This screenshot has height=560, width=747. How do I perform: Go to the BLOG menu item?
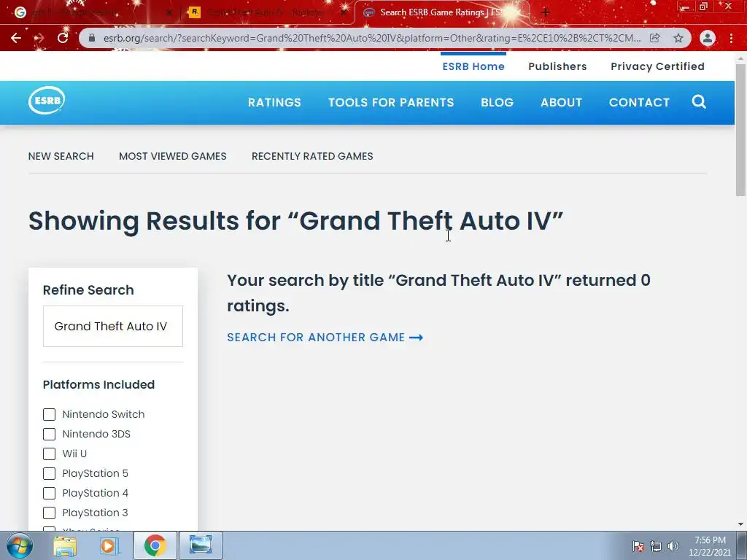[497, 102]
